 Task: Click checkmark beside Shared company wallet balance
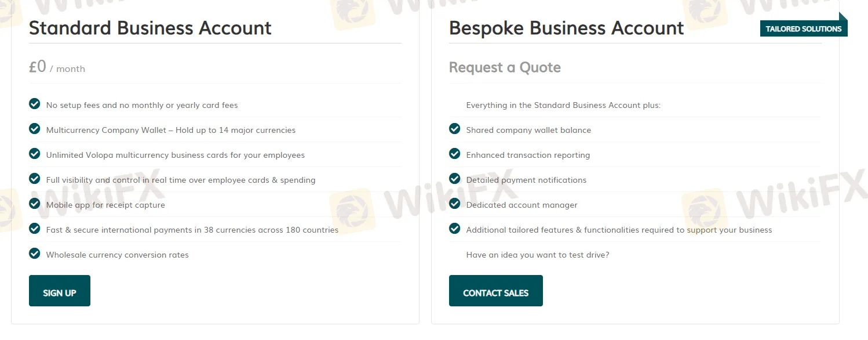(x=455, y=129)
